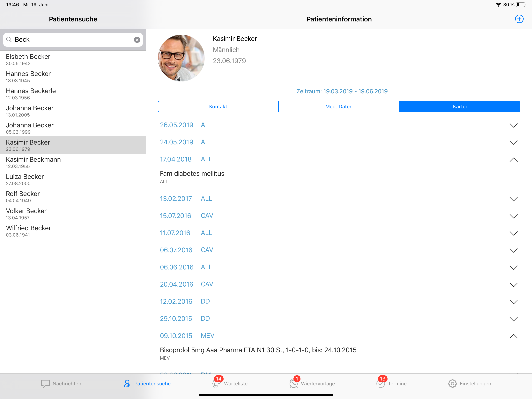Tap the Wi-Fi status icon
The width and height of the screenshot is (532, 399).
pyautogui.click(x=498, y=4)
